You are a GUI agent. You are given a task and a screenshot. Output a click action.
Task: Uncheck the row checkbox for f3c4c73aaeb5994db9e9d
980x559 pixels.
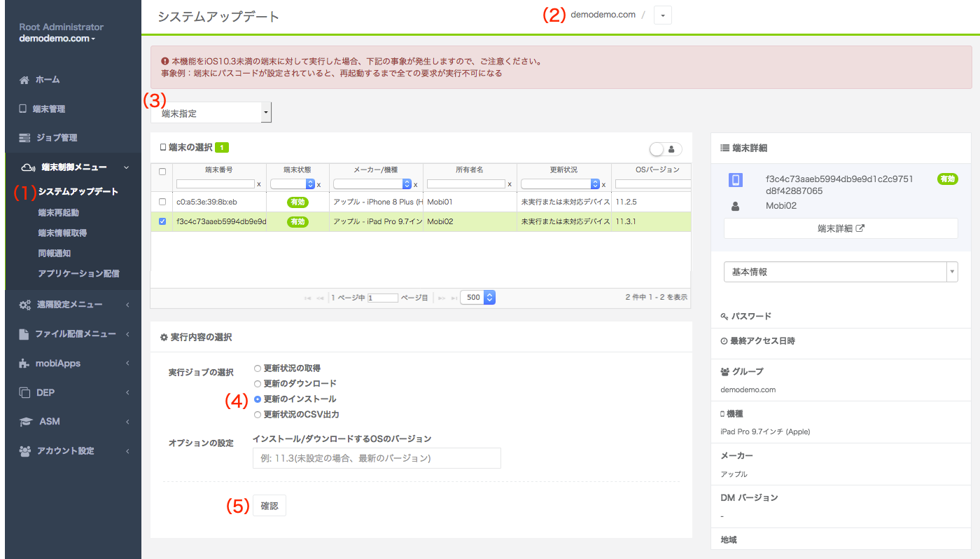point(162,221)
